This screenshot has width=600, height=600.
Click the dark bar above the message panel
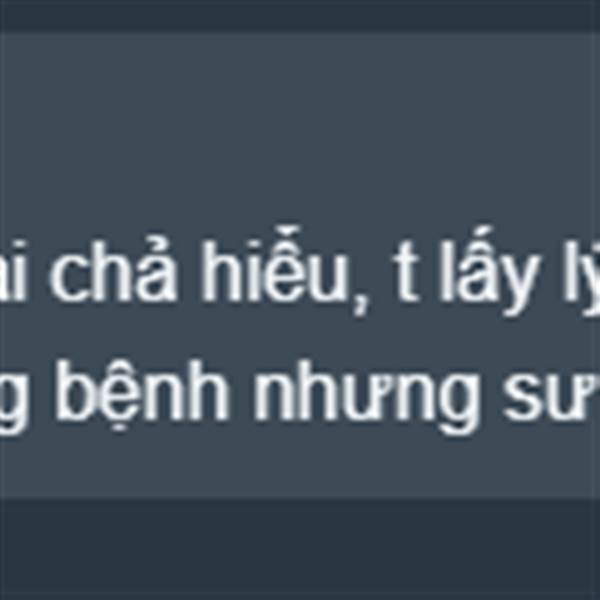pyautogui.click(x=300, y=15)
